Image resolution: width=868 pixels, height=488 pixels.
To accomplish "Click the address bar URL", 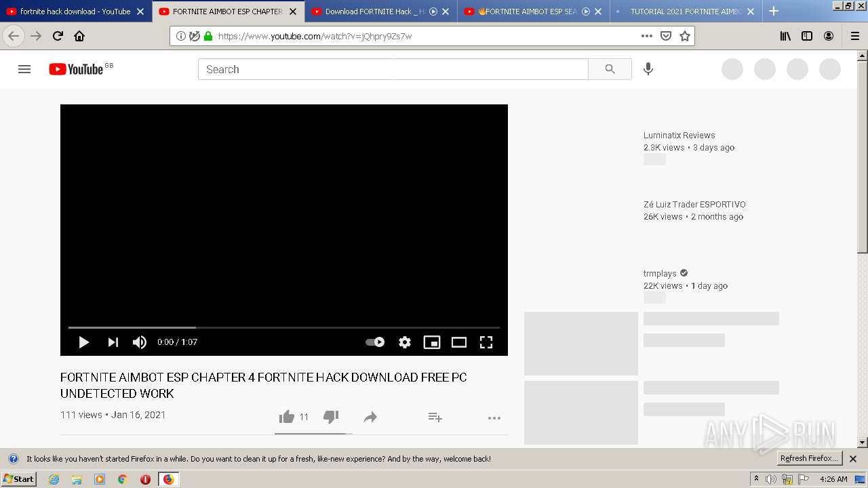I will [315, 37].
